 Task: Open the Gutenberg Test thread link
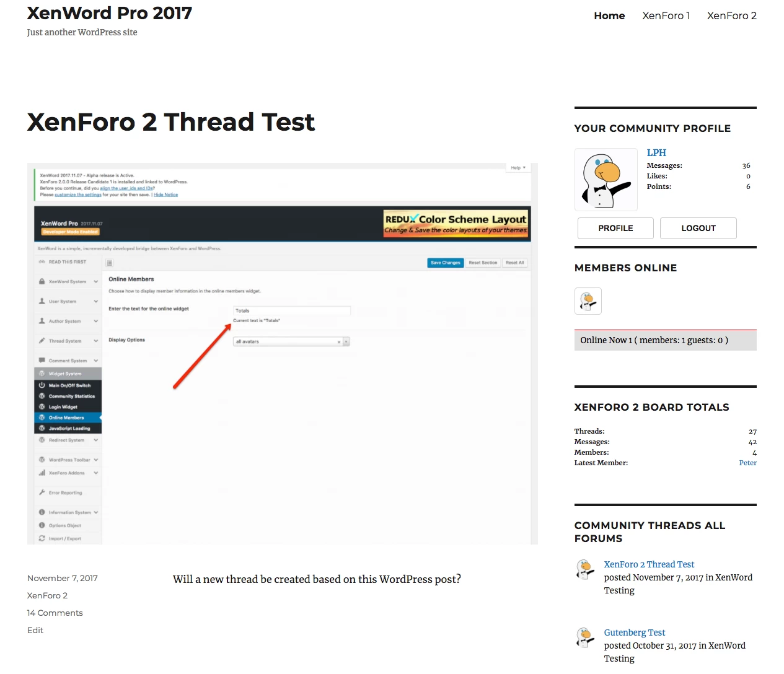click(x=635, y=632)
